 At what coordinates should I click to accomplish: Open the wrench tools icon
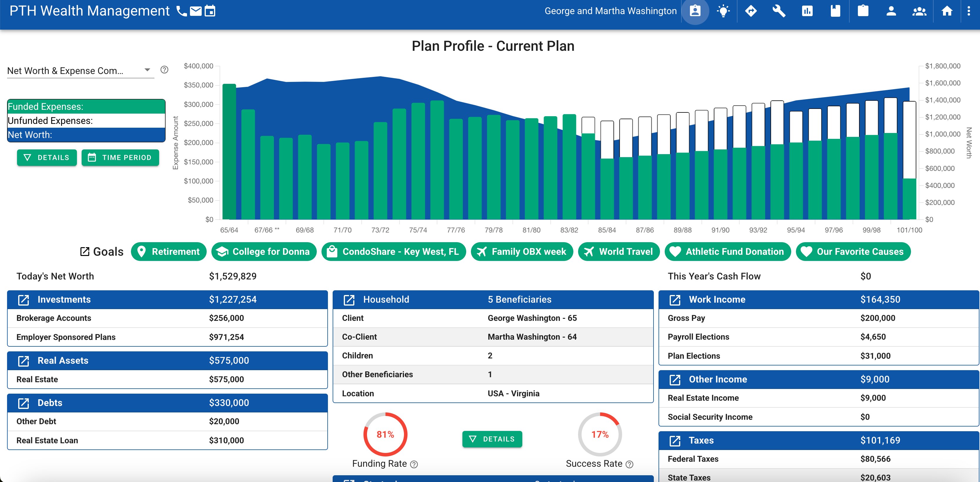[779, 11]
